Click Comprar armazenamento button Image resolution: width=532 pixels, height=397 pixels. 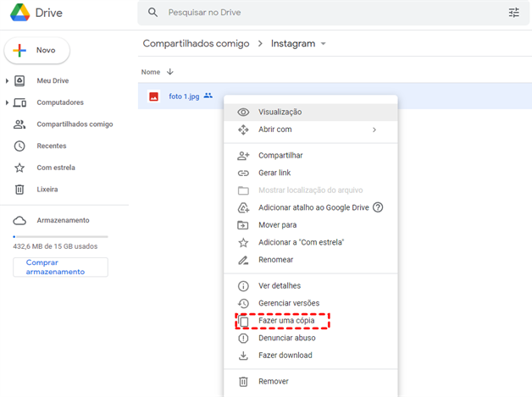(x=60, y=267)
